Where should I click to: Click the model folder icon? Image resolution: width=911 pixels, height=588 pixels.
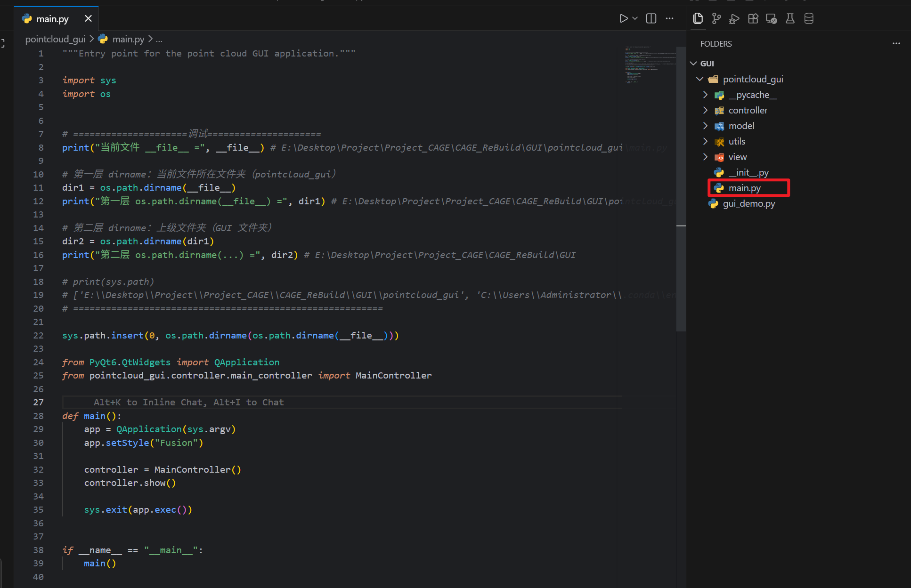(x=719, y=126)
